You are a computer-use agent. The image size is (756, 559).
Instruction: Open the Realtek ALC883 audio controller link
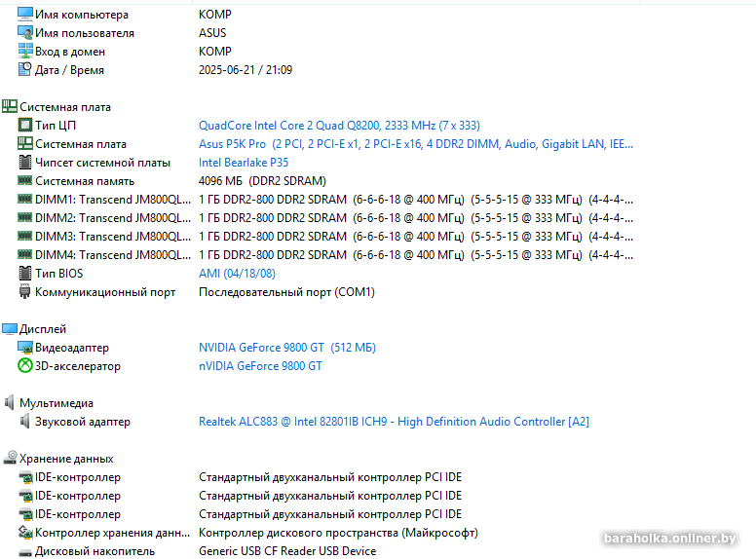[x=394, y=421]
